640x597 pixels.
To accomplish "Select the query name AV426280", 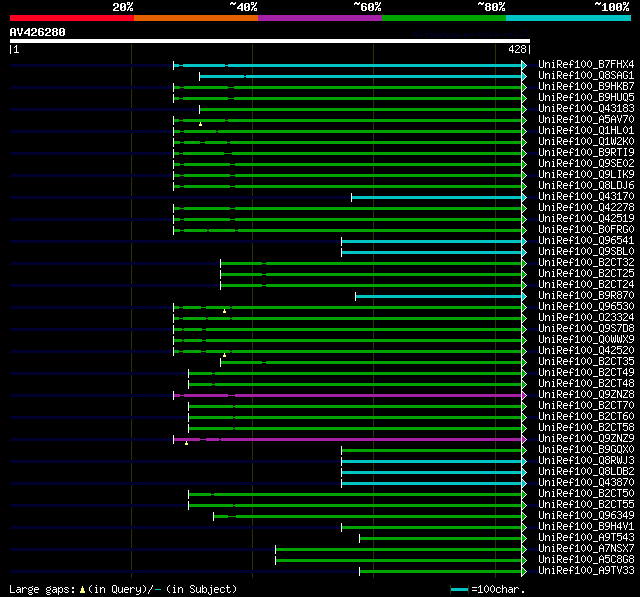I will coord(38,32).
